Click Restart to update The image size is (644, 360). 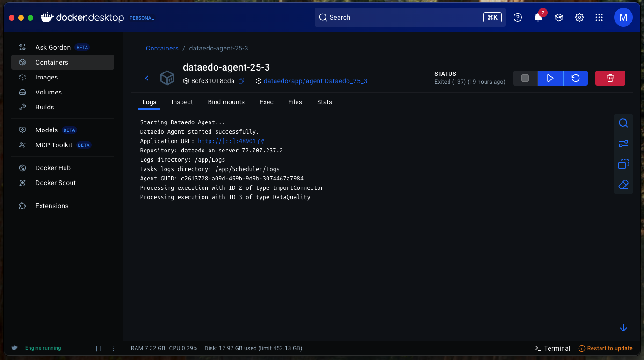click(x=606, y=348)
